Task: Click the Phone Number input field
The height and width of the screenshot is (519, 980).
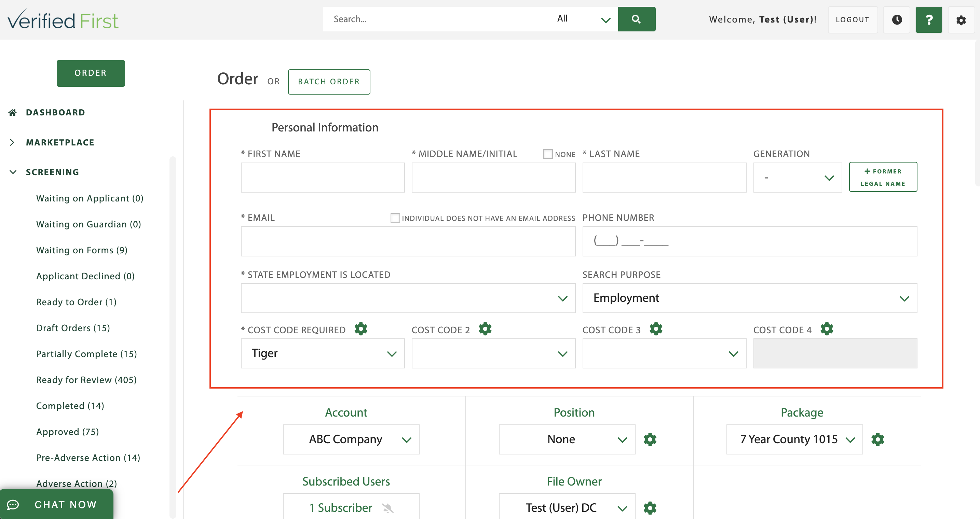Action: click(x=749, y=241)
